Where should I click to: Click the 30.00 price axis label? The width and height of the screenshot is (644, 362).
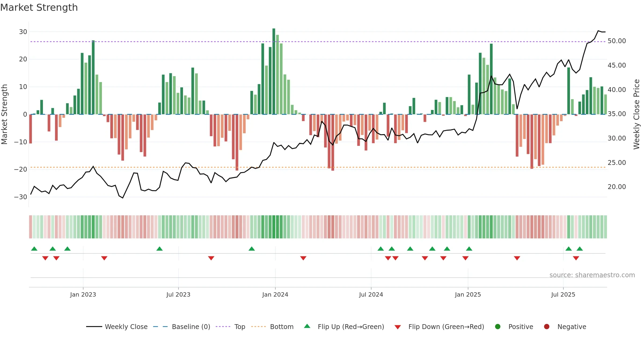617,138
